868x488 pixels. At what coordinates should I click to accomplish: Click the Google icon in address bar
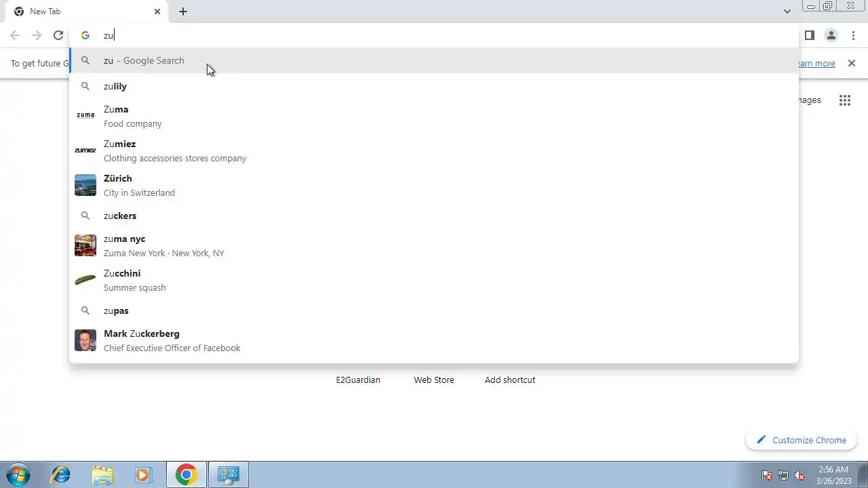[85, 35]
